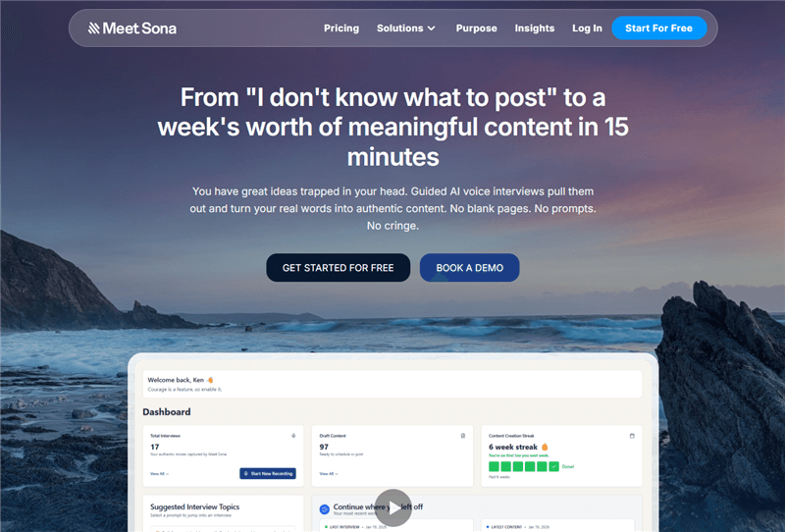Click View All under Total Interviews
The width and height of the screenshot is (785, 532).
click(159, 473)
